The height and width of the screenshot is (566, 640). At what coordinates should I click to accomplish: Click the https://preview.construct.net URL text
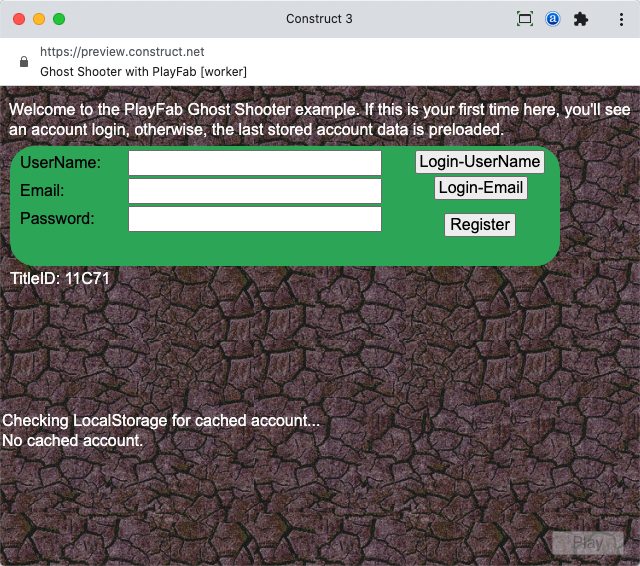click(x=122, y=52)
